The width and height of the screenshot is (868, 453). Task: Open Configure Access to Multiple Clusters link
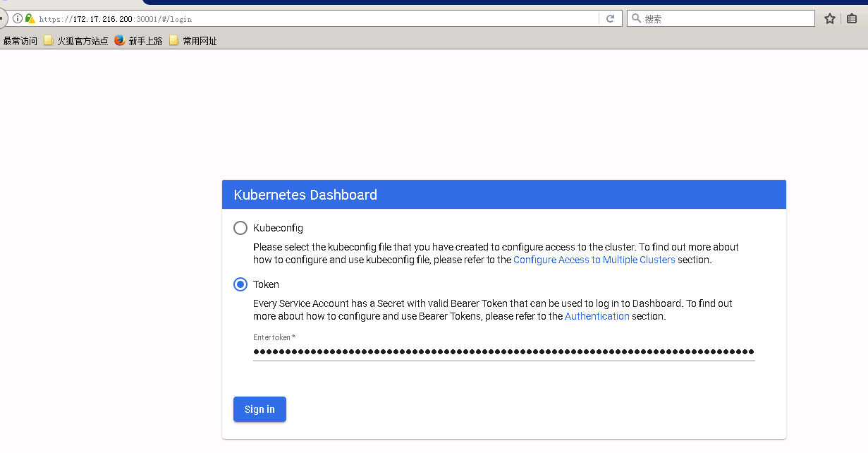tap(594, 260)
